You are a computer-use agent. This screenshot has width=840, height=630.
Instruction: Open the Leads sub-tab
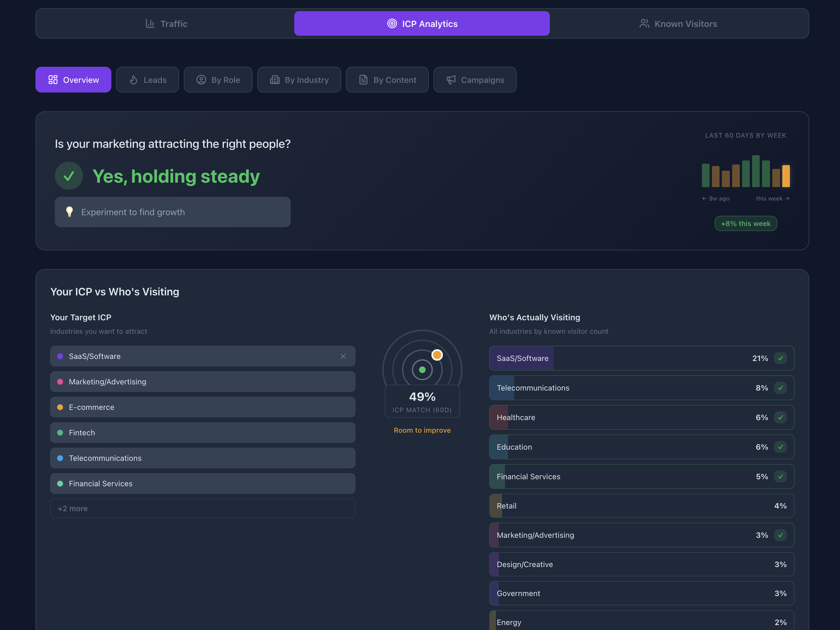(x=147, y=80)
